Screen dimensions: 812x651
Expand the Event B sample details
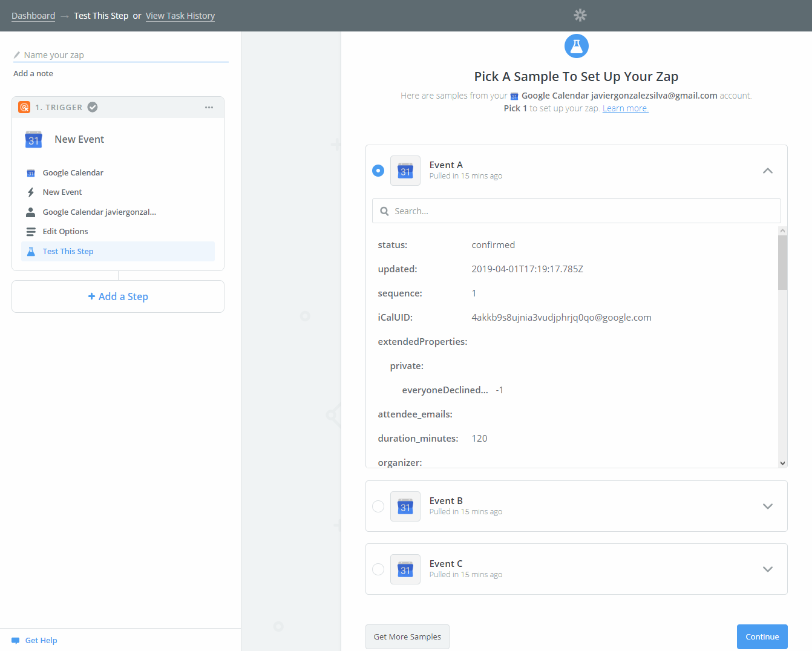tap(767, 506)
